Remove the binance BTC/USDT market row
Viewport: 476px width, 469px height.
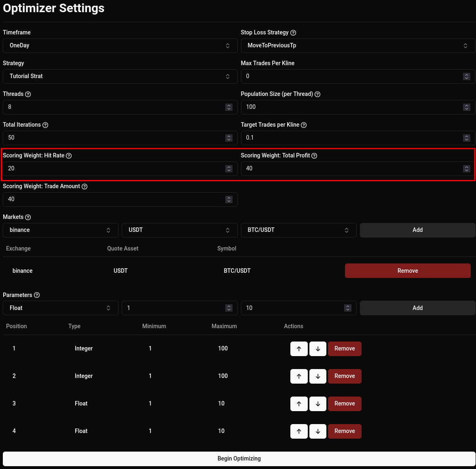[x=407, y=271]
